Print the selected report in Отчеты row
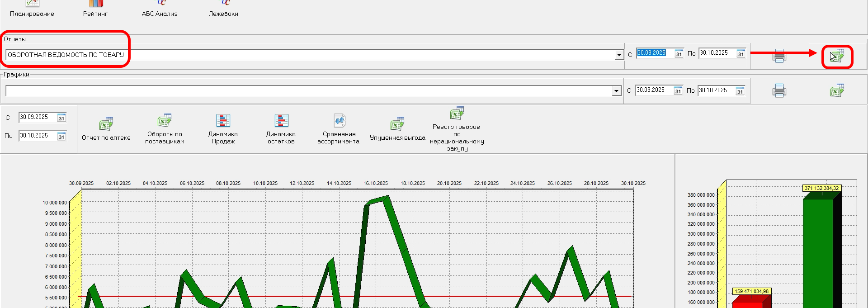 pos(779,55)
